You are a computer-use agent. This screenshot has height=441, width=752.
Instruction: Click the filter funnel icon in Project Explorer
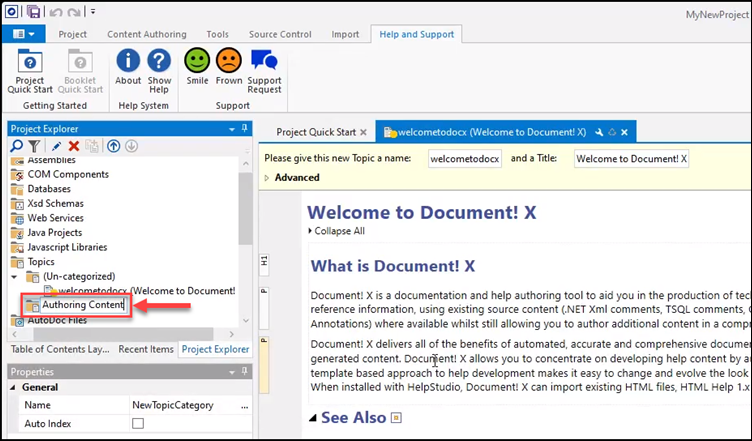pyautogui.click(x=33, y=146)
